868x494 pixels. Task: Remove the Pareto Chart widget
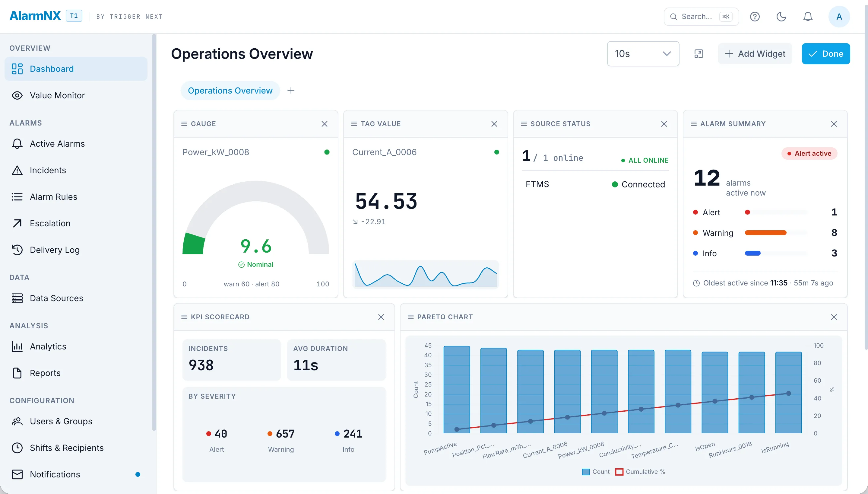coord(834,317)
